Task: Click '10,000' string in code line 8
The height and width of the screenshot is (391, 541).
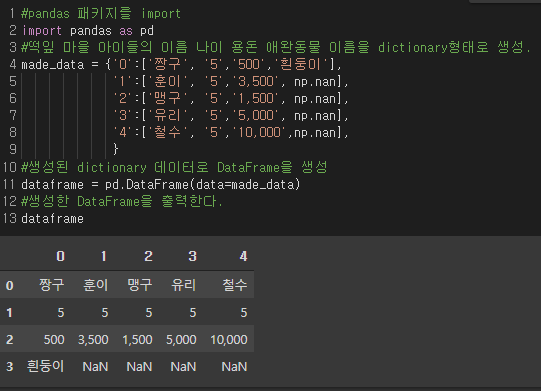Action: [x=259, y=133]
